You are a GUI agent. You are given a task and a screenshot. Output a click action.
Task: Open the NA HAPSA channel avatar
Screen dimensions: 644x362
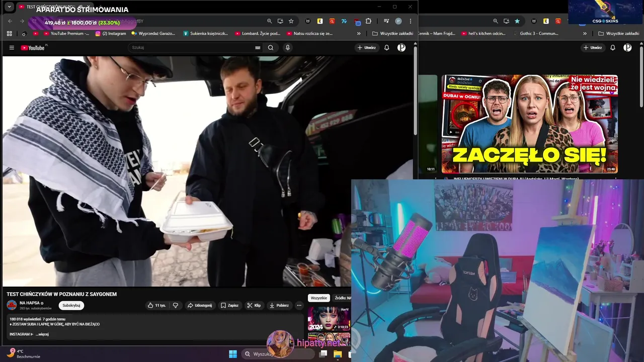(x=12, y=305)
